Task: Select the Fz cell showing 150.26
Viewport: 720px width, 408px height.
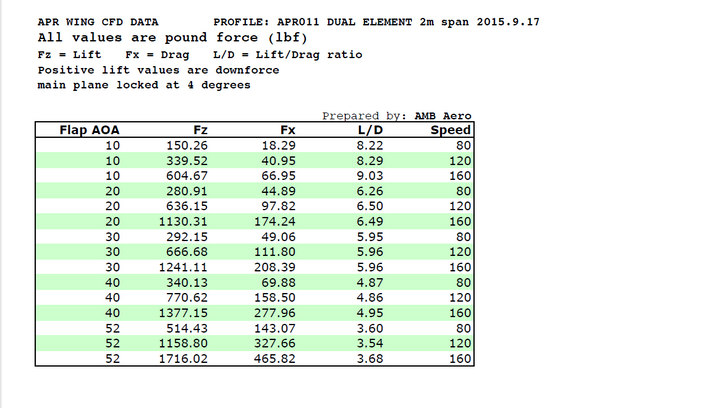Action: click(187, 145)
